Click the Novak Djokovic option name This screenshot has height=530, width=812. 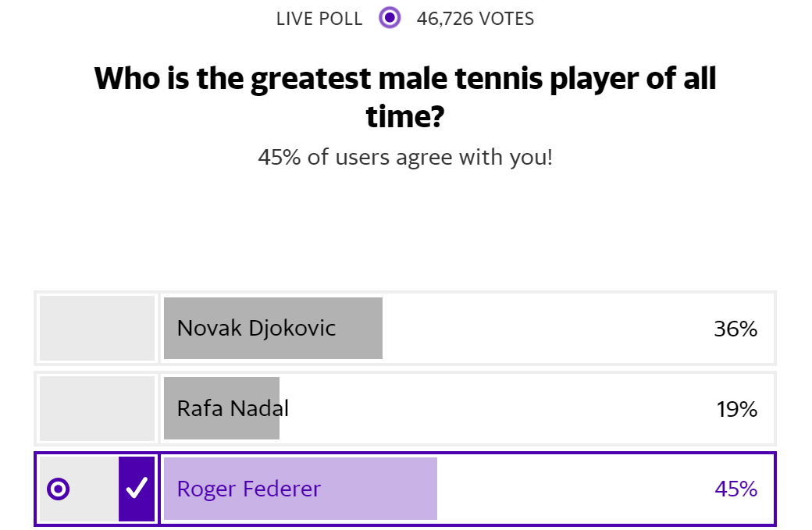(256, 328)
